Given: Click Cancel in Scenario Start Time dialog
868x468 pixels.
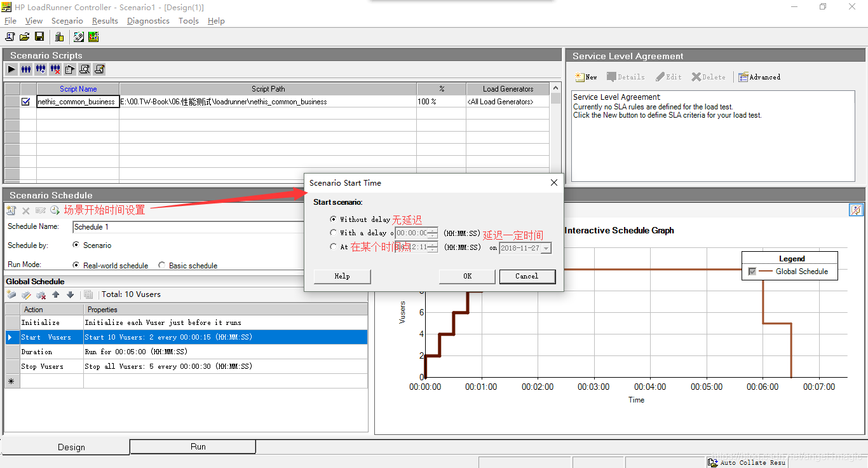Looking at the screenshot, I should point(527,276).
